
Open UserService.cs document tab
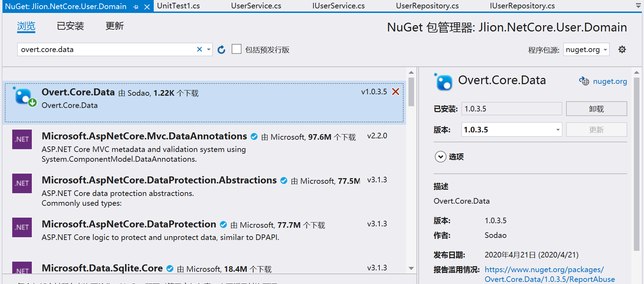click(x=256, y=6)
